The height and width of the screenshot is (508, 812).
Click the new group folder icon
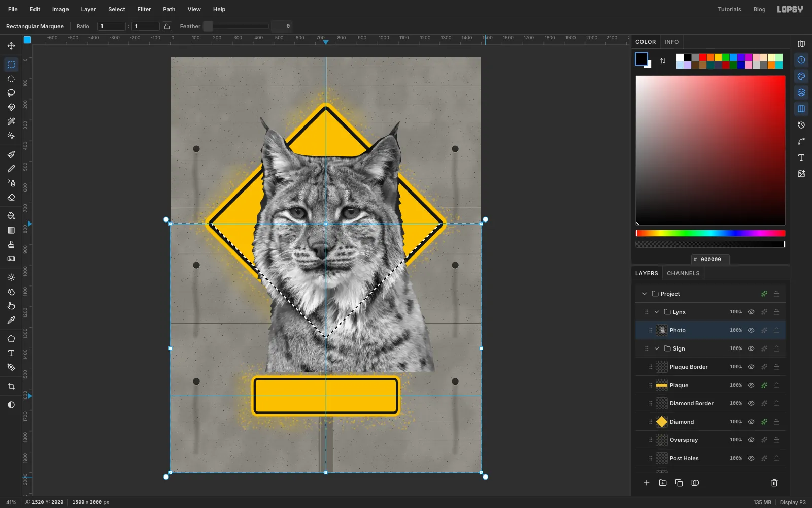coord(663,483)
